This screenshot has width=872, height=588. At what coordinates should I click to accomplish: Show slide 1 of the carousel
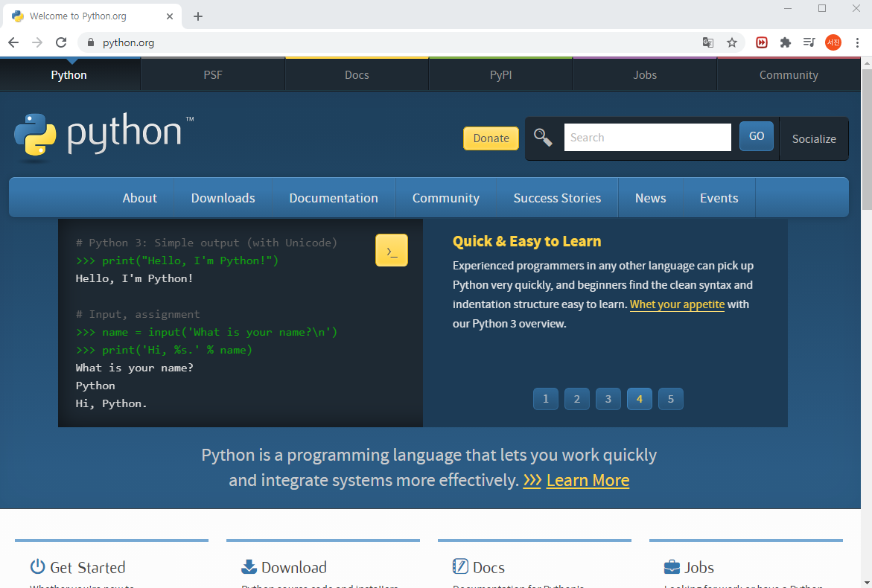[x=546, y=399]
